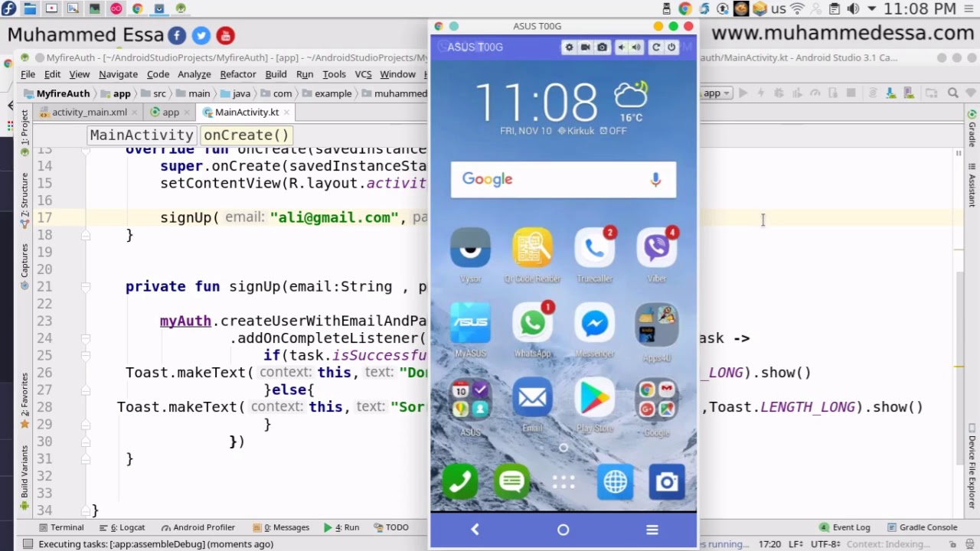Open Event Log panel
Image resolution: width=980 pixels, height=551 pixels.
[x=844, y=527]
